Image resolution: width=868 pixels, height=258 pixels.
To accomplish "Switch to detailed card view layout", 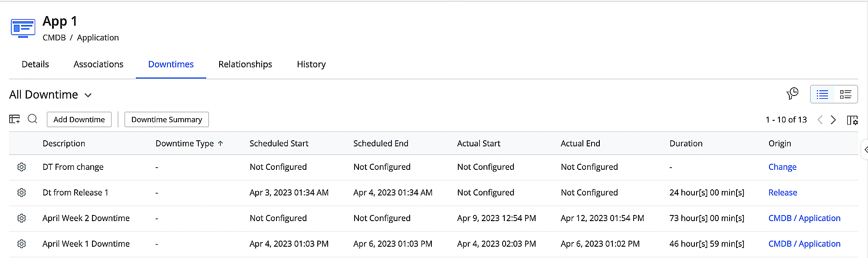I will tap(845, 94).
